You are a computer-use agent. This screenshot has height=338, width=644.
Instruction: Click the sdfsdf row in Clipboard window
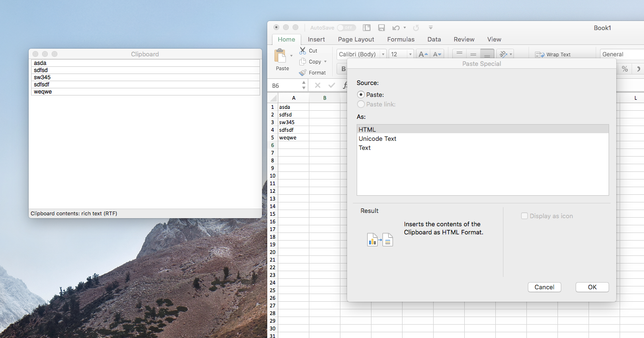coord(145,84)
